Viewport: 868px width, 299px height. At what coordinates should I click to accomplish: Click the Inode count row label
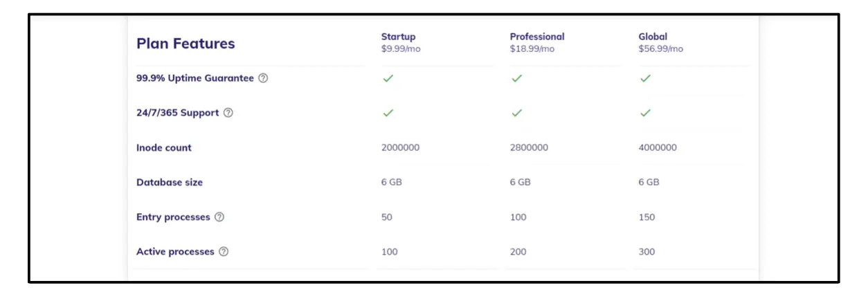(x=164, y=148)
